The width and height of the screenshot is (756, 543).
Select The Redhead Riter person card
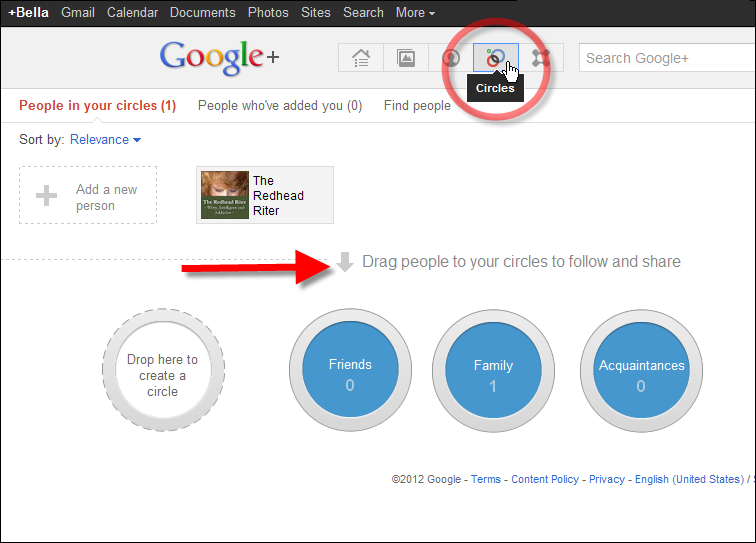[x=265, y=195]
